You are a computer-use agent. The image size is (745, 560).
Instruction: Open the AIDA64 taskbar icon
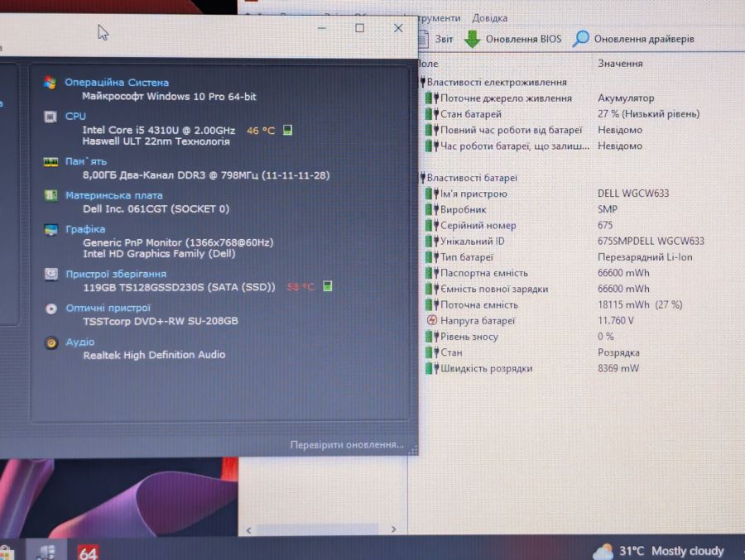click(x=89, y=552)
